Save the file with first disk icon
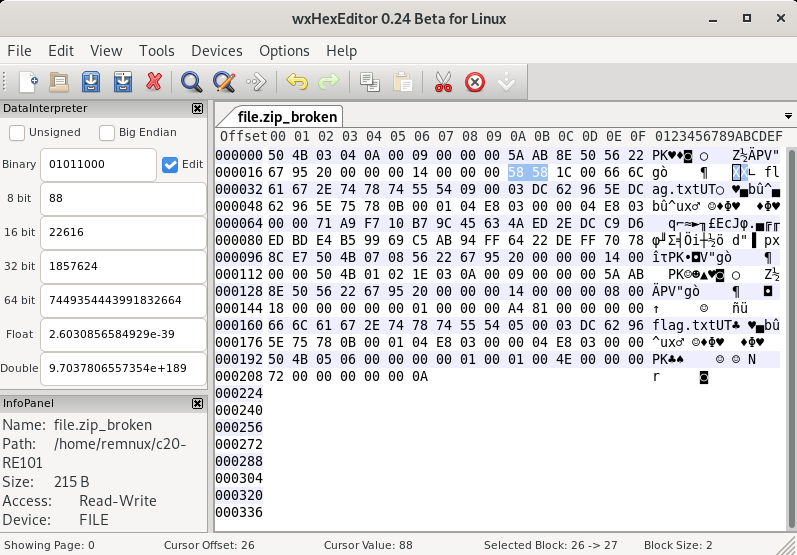Screen dimensions: 797x555 (91, 82)
